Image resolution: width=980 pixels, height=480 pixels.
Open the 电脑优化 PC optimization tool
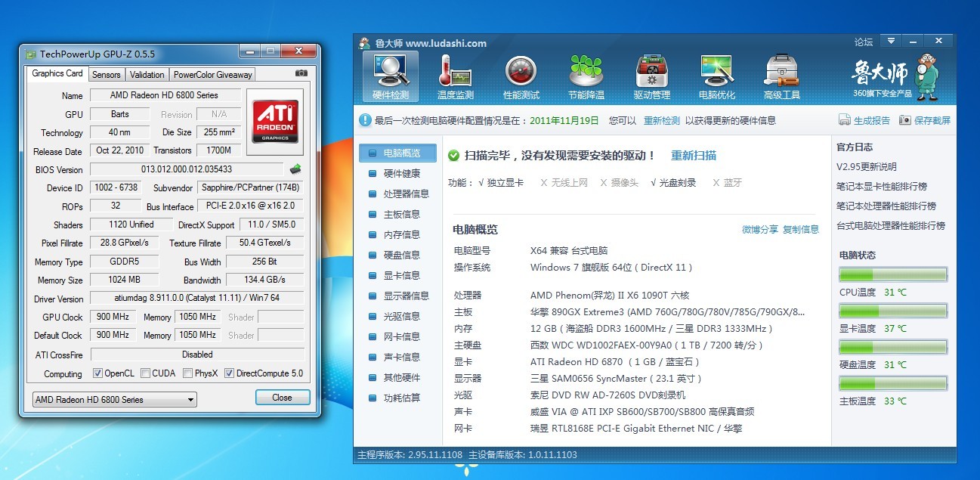click(717, 77)
